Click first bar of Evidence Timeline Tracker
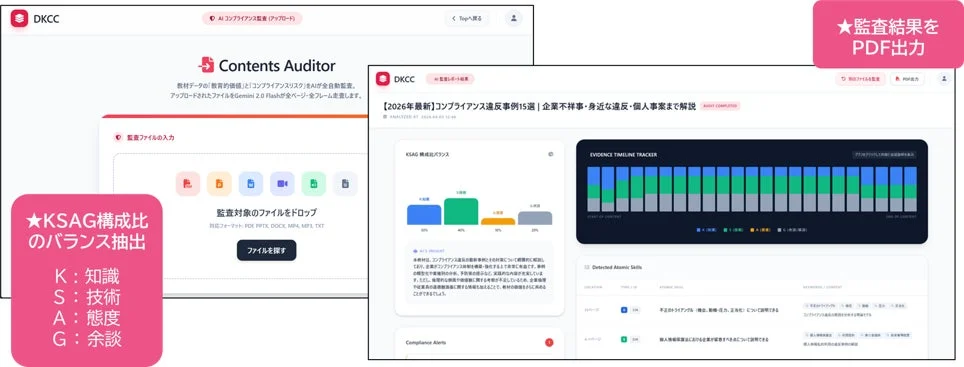The height and width of the screenshot is (367, 964). (593, 189)
